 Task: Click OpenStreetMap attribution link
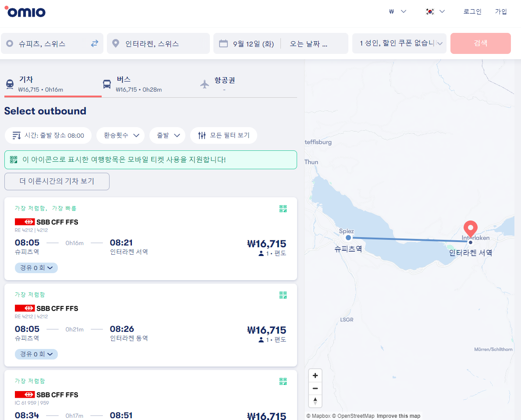(x=353, y=416)
